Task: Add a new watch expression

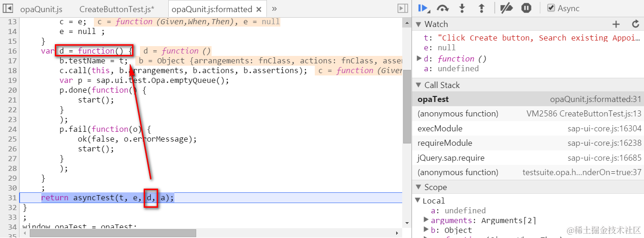Action: pos(616,24)
